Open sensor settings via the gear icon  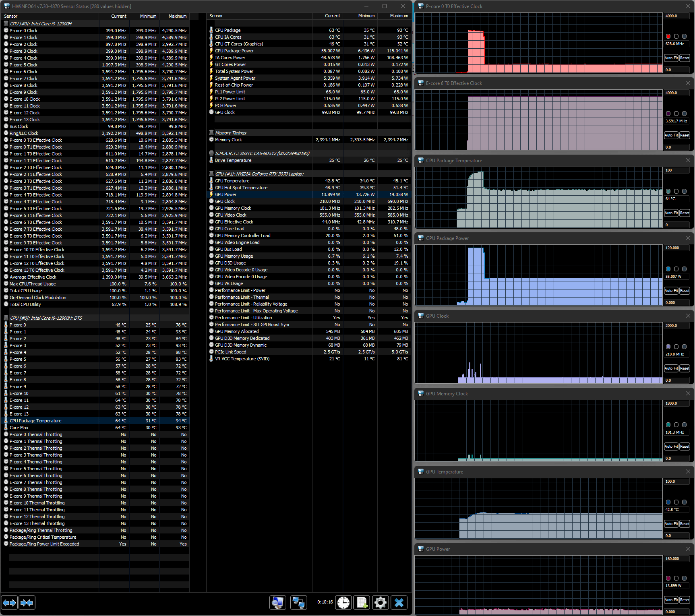(380, 603)
